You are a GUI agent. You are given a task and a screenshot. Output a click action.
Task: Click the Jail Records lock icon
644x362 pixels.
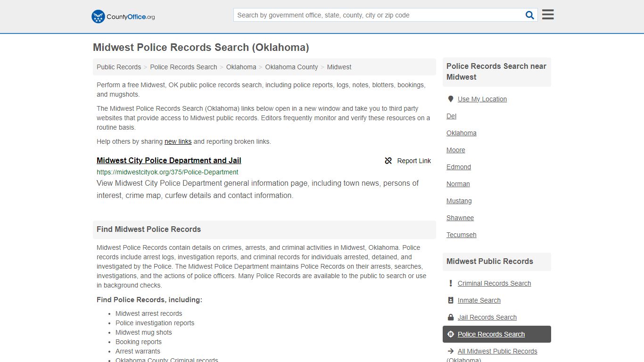point(451,317)
